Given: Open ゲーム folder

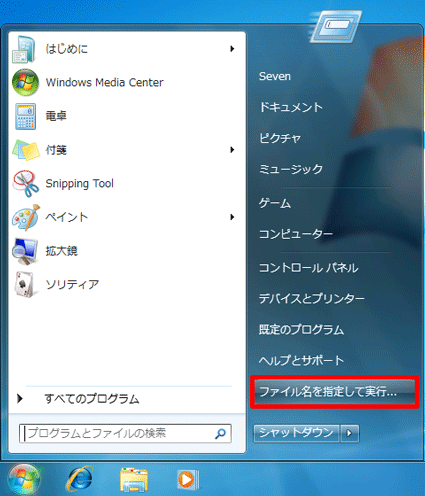Looking at the screenshot, I should (275, 203).
